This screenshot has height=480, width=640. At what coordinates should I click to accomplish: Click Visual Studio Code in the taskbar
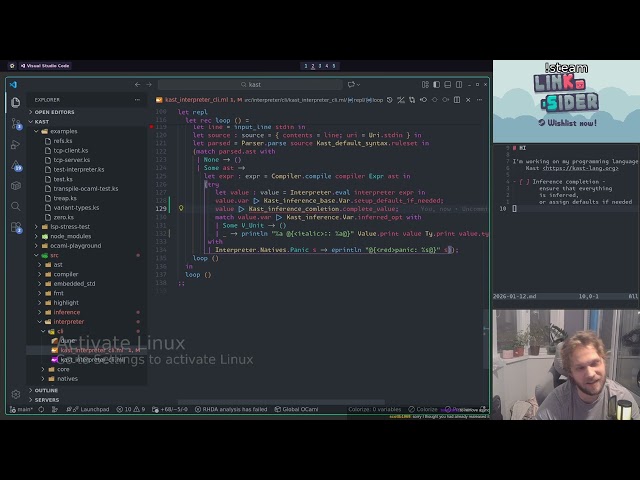(45, 66)
